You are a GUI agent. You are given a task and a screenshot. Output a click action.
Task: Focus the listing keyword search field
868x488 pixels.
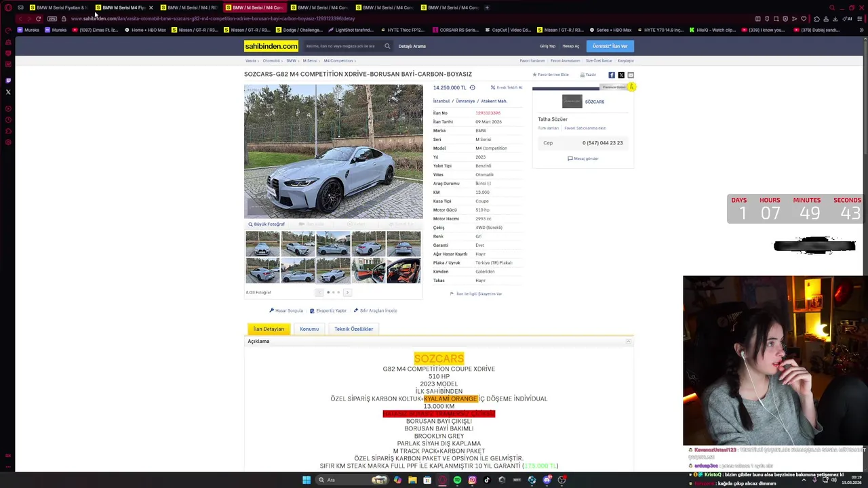click(342, 46)
